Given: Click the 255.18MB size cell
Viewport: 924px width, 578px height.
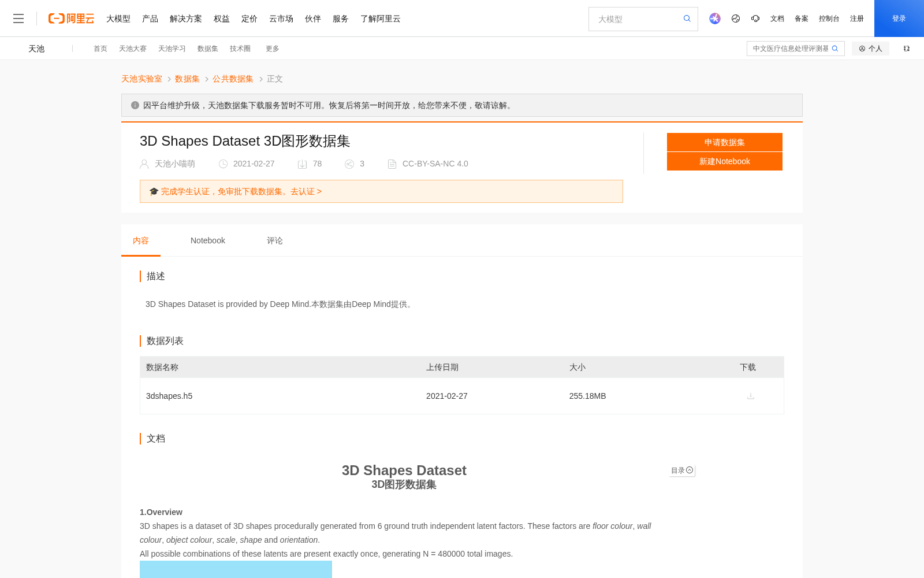Looking at the screenshot, I should click(587, 396).
